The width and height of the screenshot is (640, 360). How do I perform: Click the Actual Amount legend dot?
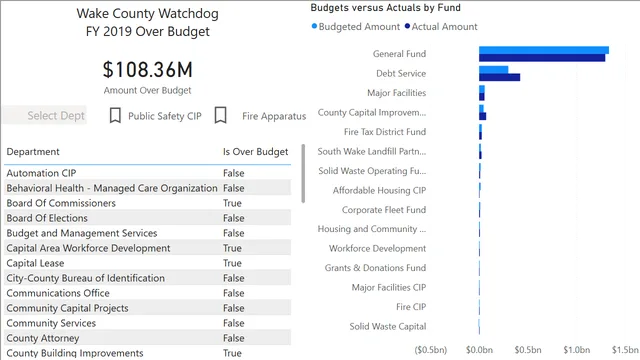(x=407, y=26)
